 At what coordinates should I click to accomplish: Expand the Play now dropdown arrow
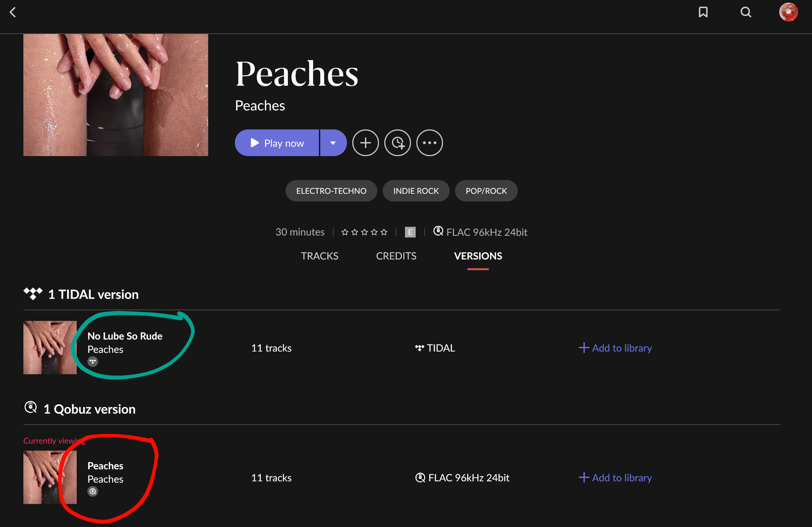click(333, 143)
